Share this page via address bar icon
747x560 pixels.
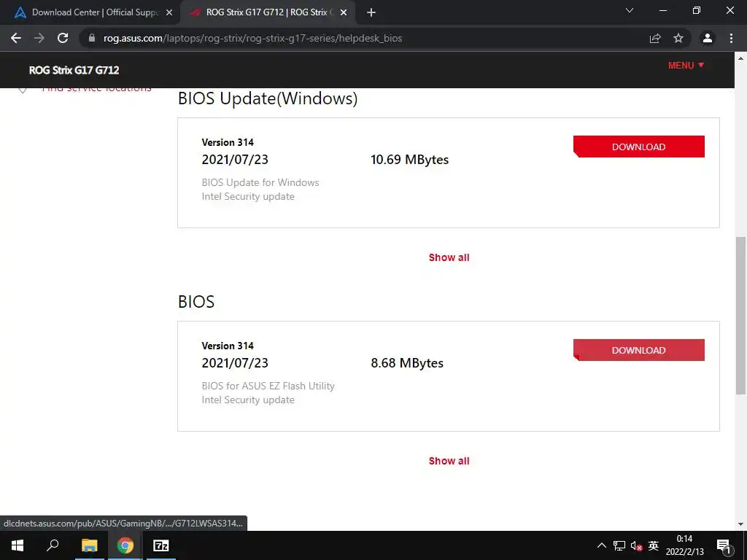(655, 38)
